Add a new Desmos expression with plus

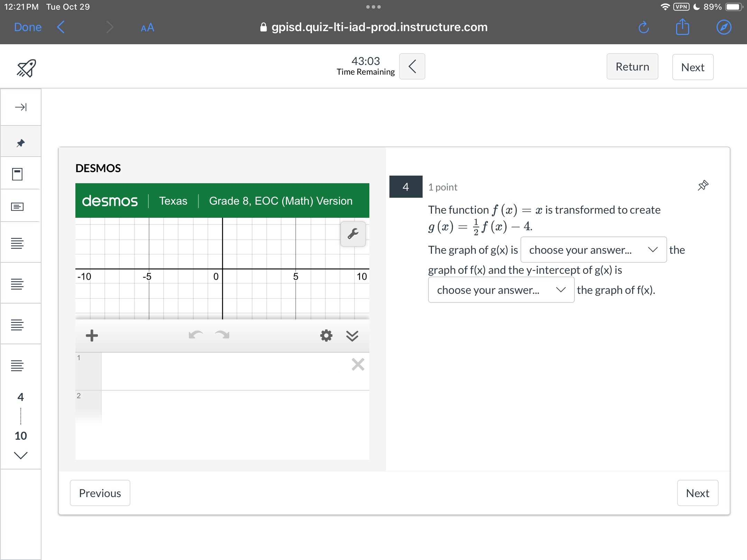point(92,335)
